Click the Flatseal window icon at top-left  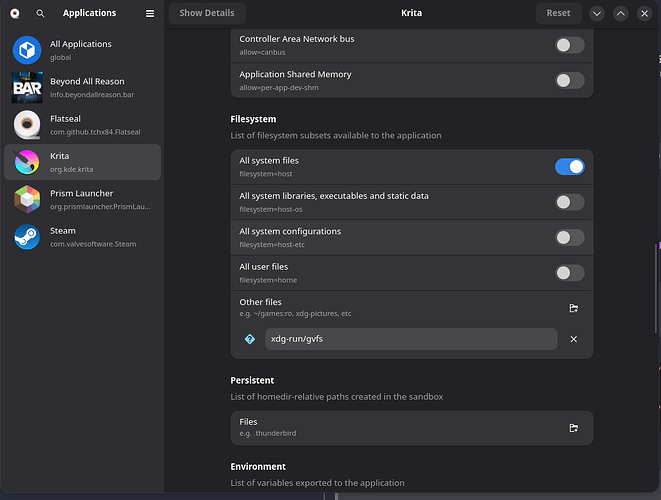pyautogui.click(x=14, y=13)
